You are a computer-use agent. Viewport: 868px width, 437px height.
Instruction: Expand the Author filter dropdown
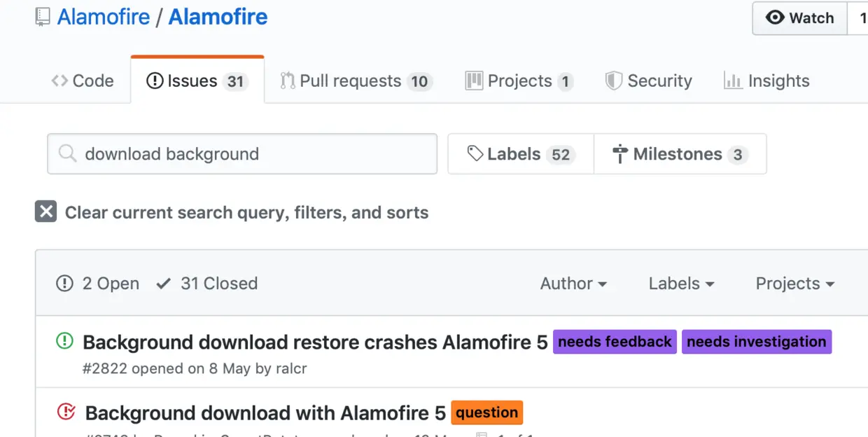[x=573, y=284]
